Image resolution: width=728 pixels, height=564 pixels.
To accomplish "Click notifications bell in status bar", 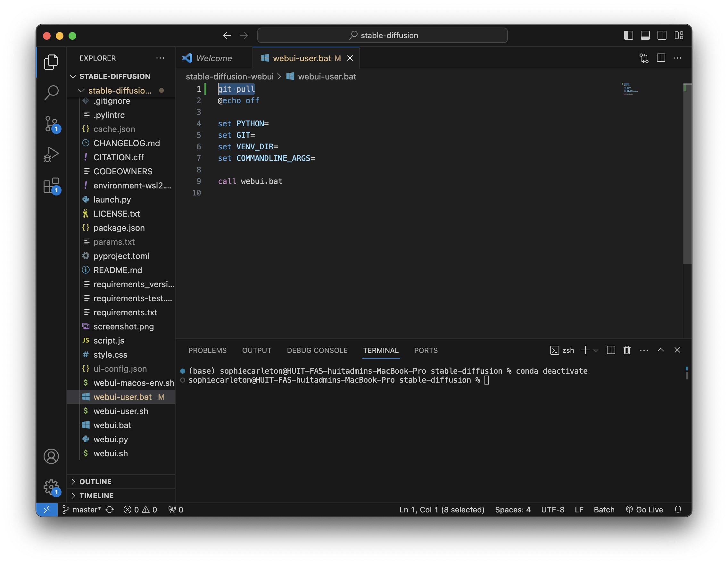I will click(x=678, y=510).
